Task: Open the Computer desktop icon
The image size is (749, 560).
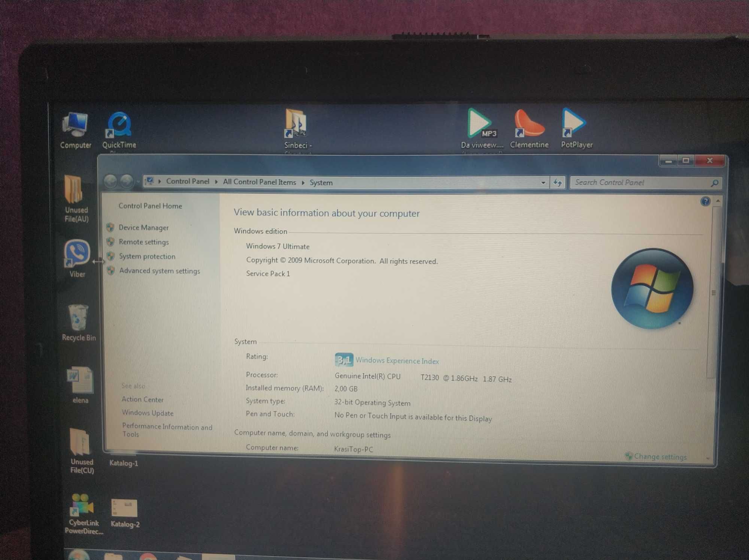Action: (x=76, y=130)
